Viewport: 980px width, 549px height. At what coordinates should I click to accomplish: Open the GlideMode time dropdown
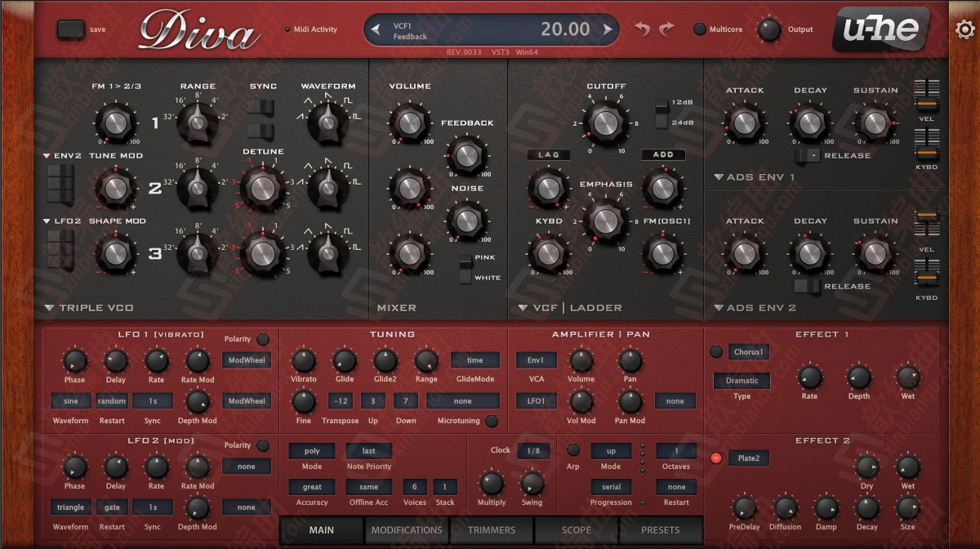475,360
